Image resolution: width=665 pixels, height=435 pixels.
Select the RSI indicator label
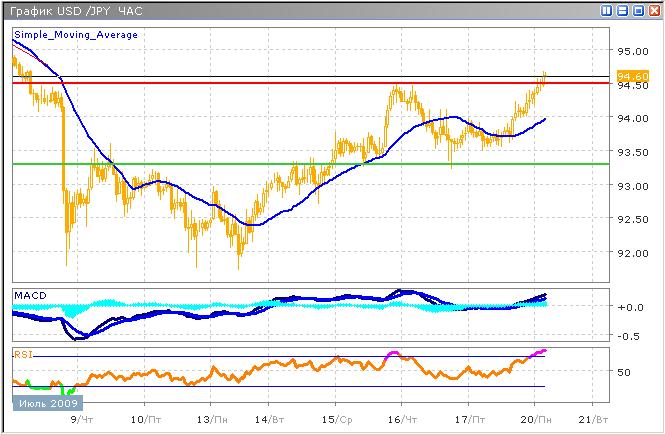23,354
